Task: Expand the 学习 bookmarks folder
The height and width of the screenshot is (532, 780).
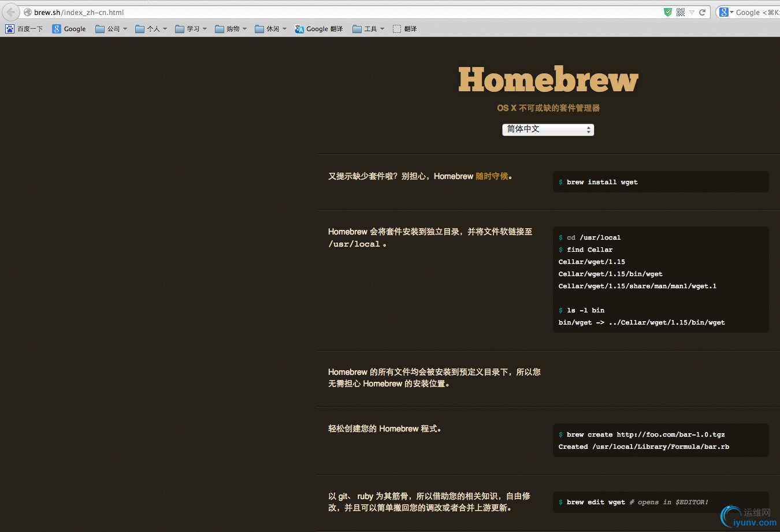Action: (x=191, y=29)
